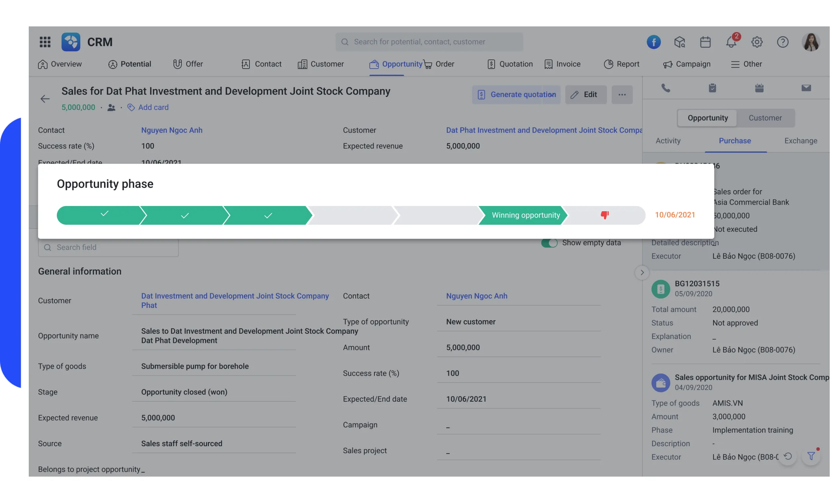Open the Nguyen Ngoc Anh contact link
The width and height of the screenshot is (838, 504).
click(x=172, y=130)
